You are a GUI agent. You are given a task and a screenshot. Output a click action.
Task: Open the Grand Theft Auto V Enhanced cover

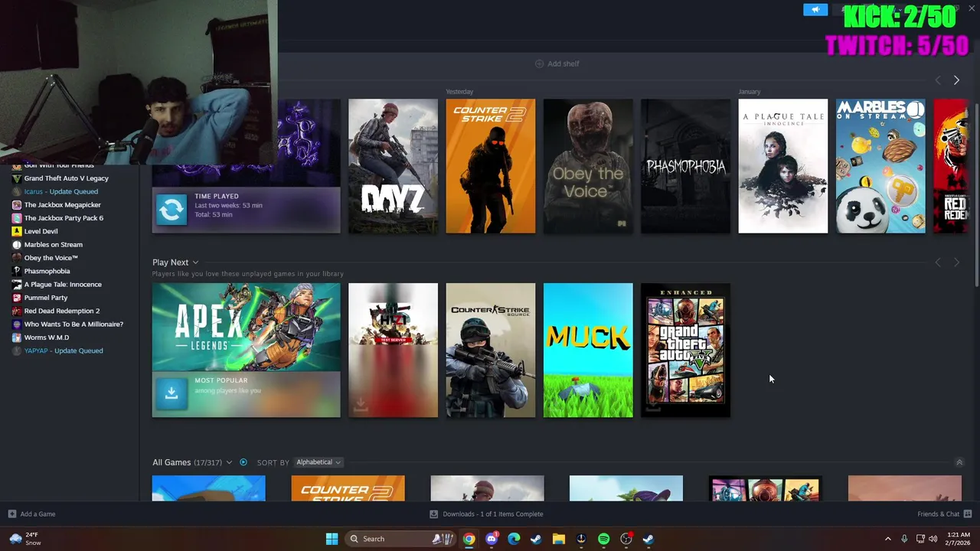pos(685,350)
